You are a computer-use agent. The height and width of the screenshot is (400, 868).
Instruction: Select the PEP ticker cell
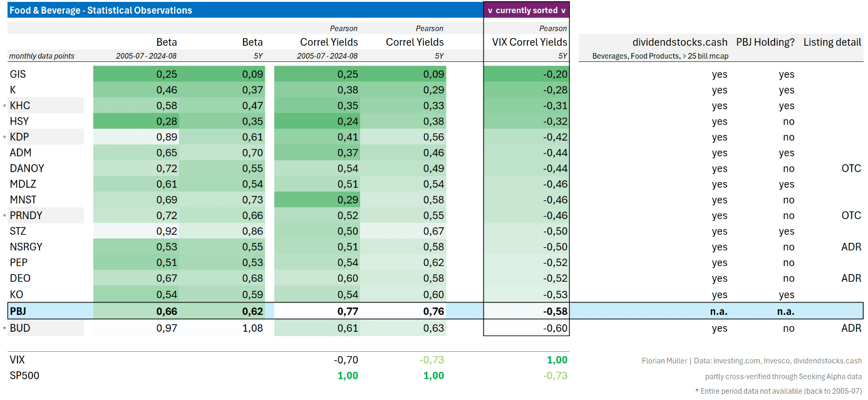pyautogui.click(x=19, y=262)
